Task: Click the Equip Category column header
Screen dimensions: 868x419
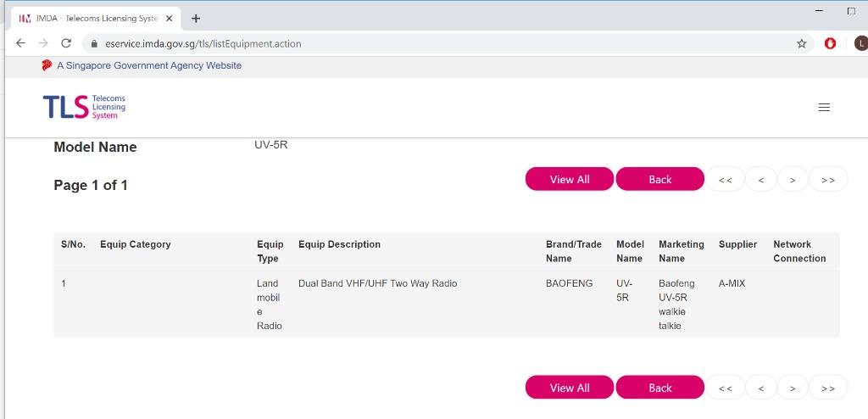Action: pos(135,244)
